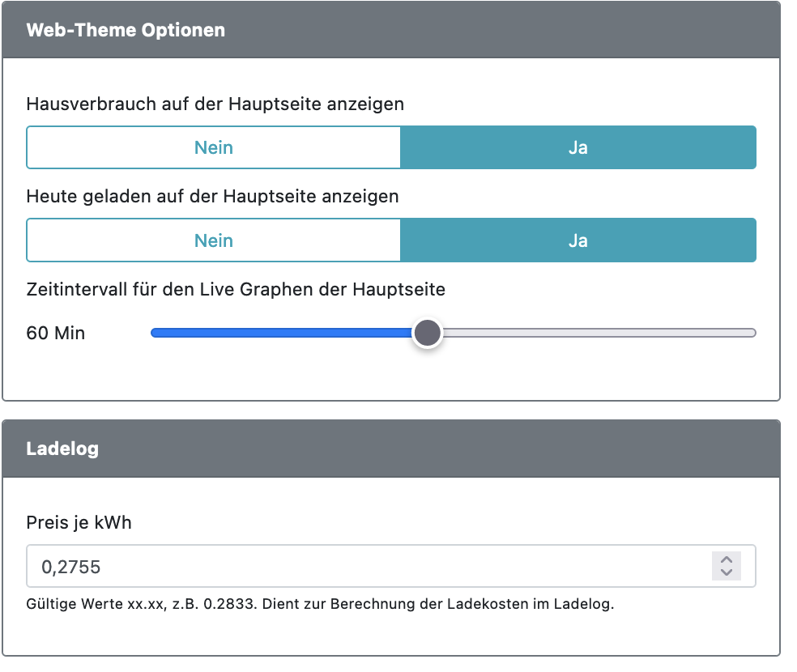Click the Heute geladen auf der Hauptseite label

coord(212,197)
